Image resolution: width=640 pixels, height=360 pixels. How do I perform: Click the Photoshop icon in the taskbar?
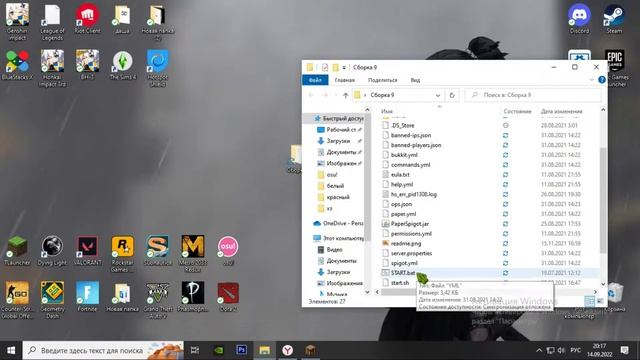242,350
